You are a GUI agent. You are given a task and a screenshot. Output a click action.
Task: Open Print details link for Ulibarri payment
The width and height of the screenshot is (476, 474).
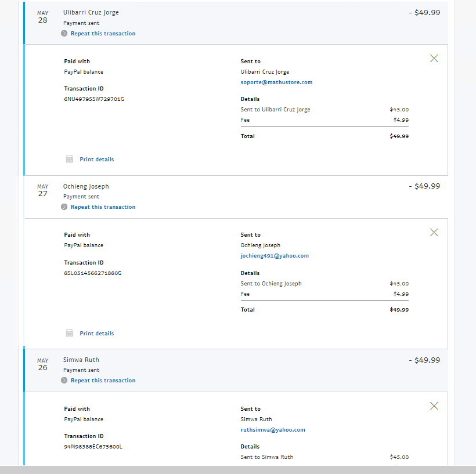click(x=96, y=160)
